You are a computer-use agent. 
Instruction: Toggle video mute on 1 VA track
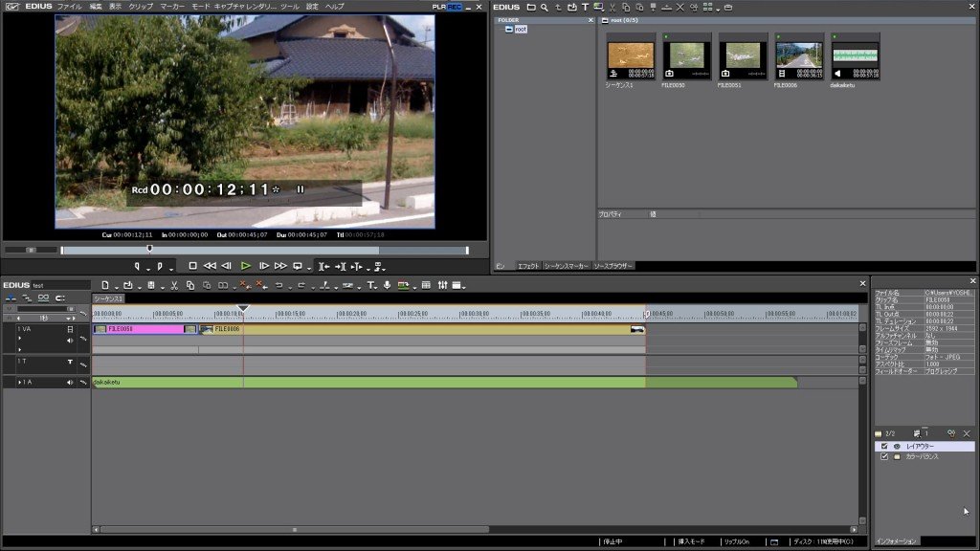(70, 329)
